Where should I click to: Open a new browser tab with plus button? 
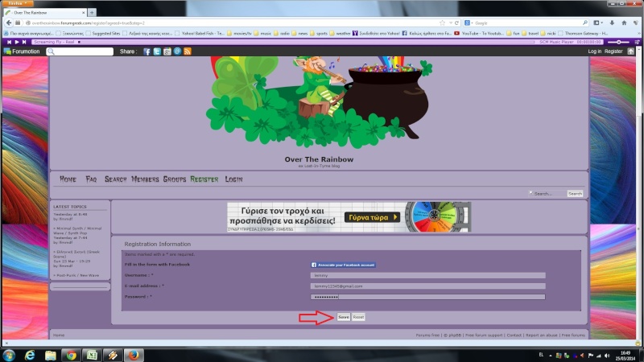coord(92,13)
